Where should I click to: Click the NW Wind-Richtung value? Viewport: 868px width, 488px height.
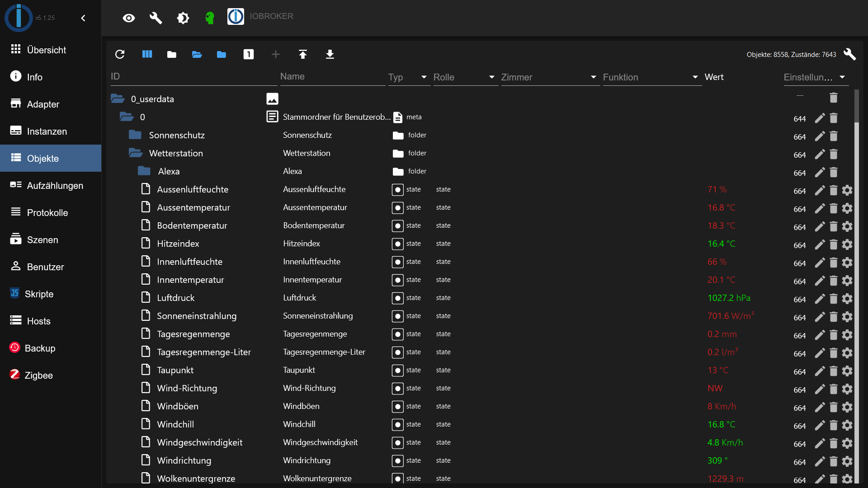pos(715,388)
